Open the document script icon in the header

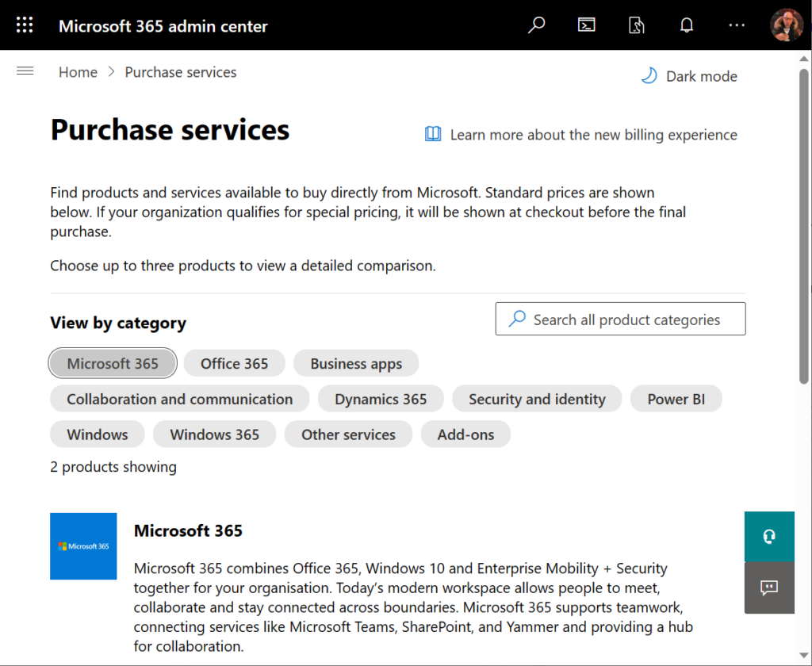point(637,25)
